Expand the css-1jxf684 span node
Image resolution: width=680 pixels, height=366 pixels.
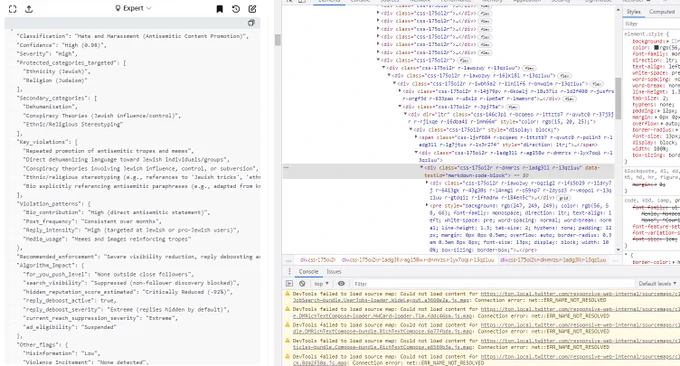click(x=416, y=137)
